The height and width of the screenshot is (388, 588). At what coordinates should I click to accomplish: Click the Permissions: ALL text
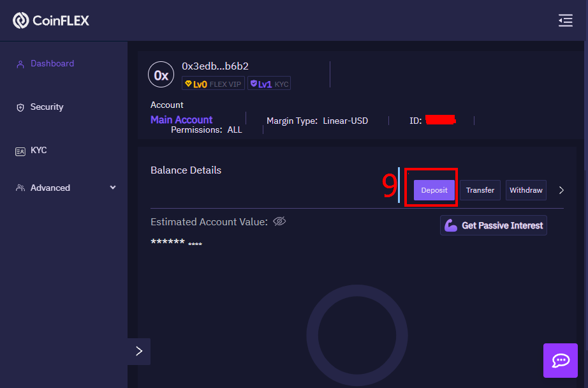[207, 130]
